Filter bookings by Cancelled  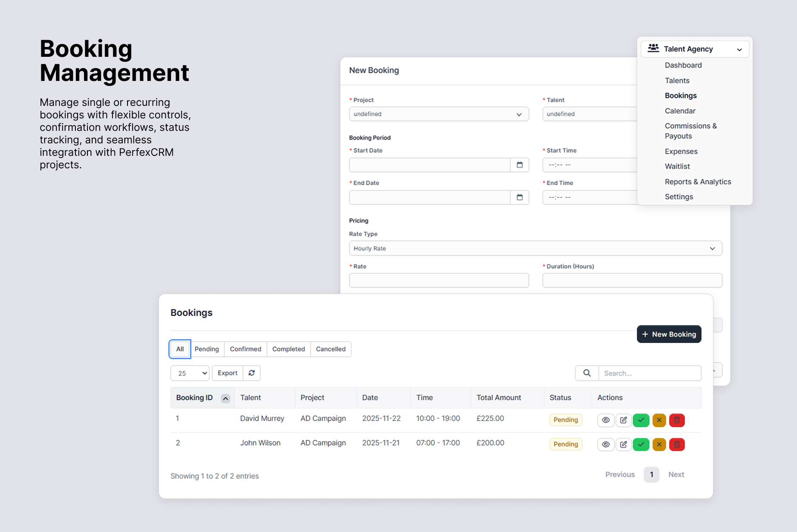(331, 349)
